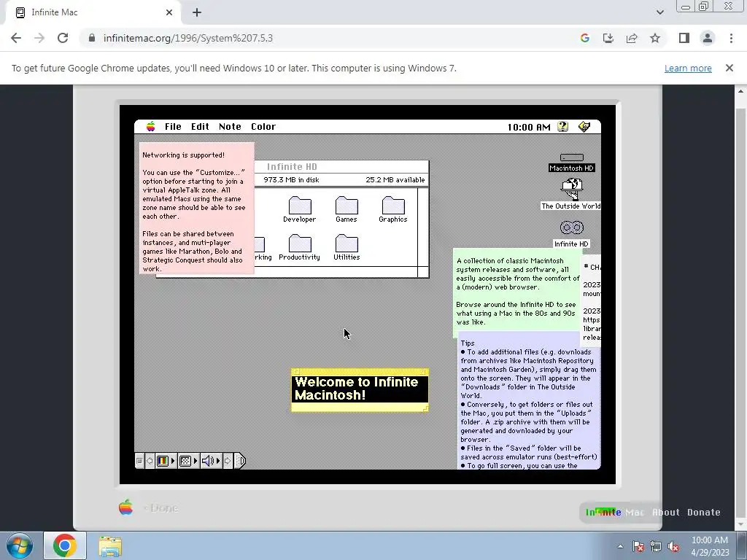Open the sound volume module
Screen dimensions: 747x560
(211, 461)
